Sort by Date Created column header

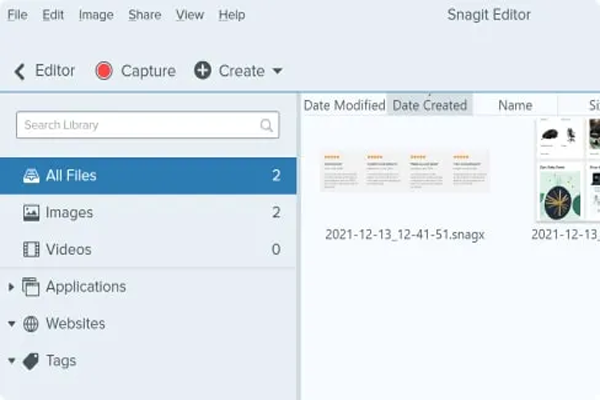click(430, 105)
